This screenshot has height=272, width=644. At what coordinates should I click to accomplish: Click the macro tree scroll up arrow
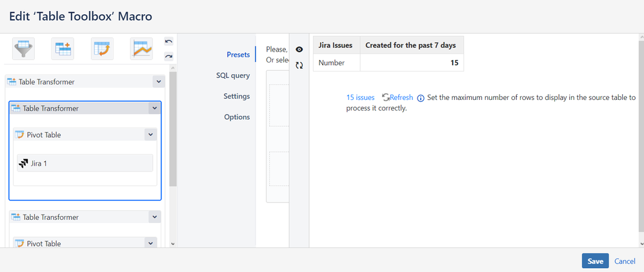173,68
